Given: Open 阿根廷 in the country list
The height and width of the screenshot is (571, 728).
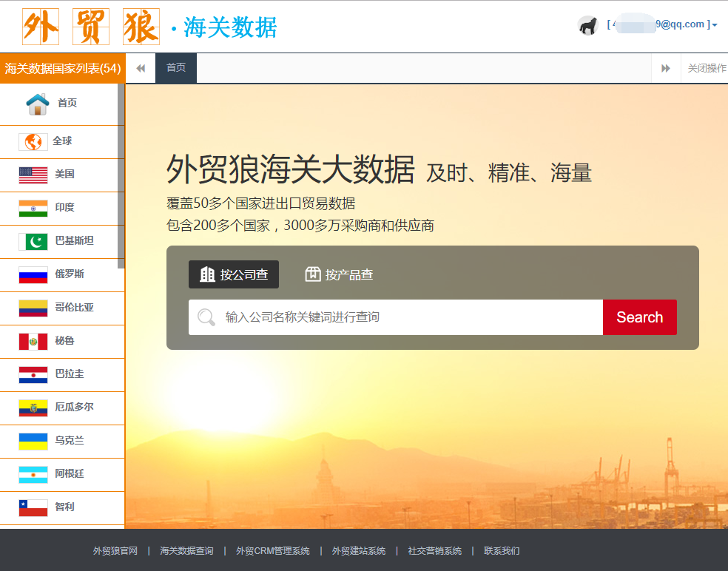Looking at the screenshot, I should pos(62,474).
